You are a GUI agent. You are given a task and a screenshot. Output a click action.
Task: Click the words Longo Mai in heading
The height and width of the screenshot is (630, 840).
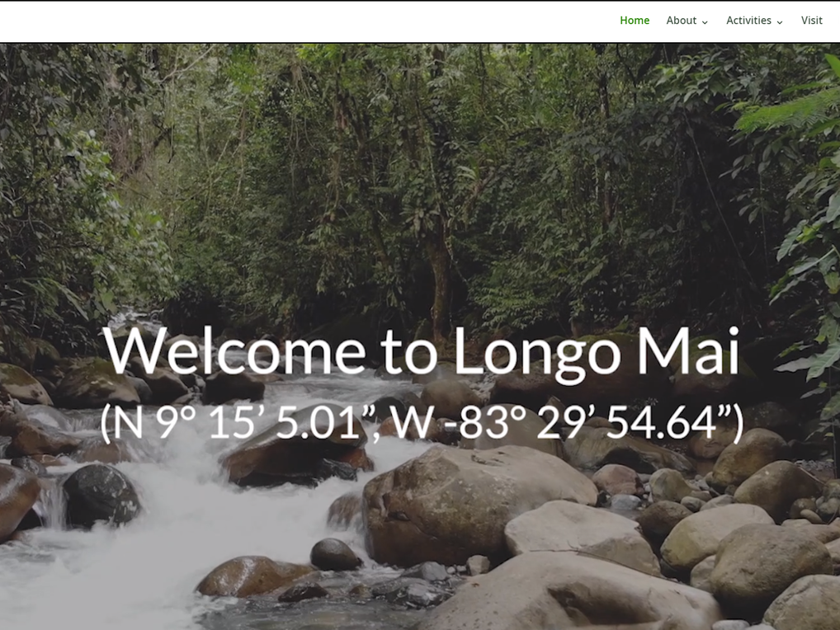(597, 353)
